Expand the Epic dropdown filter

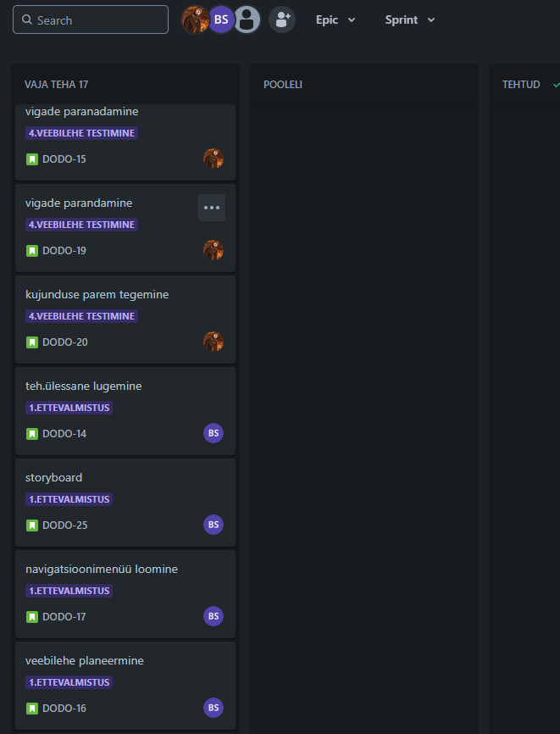[x=335, y=19]
